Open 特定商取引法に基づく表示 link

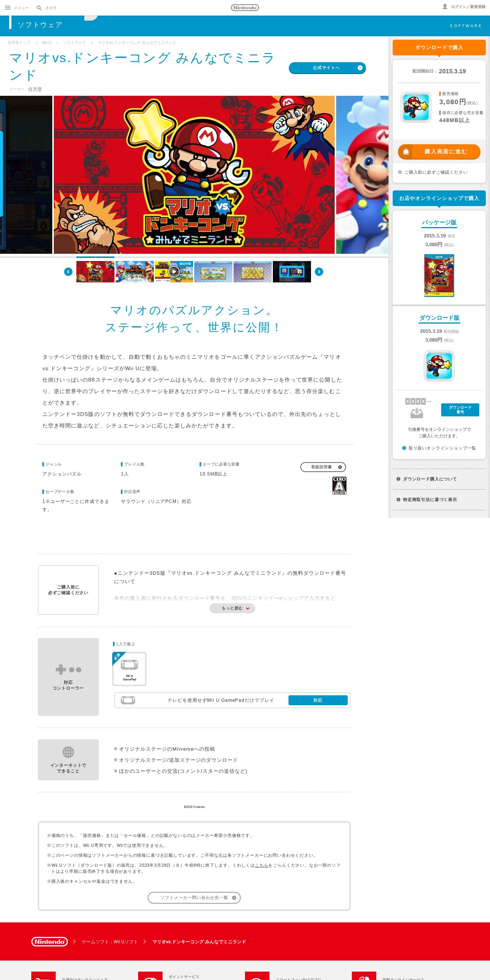point(439,500)
